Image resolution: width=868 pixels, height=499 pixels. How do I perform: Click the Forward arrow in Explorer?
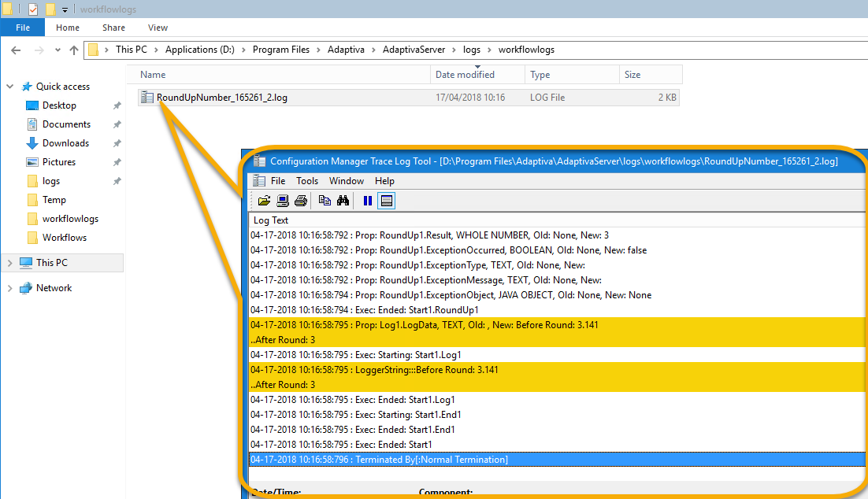(39, 50)
